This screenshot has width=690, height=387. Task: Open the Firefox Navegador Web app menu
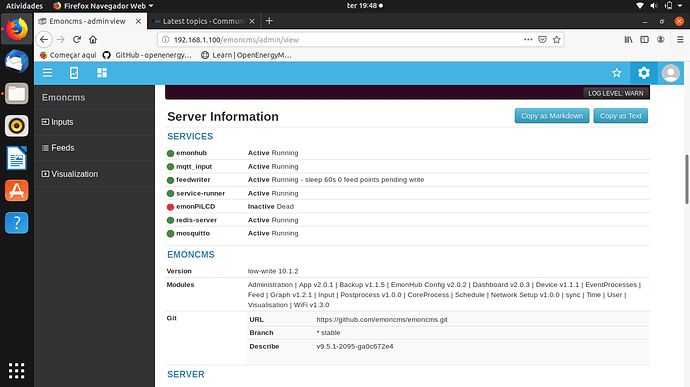[x=103, y=6]
